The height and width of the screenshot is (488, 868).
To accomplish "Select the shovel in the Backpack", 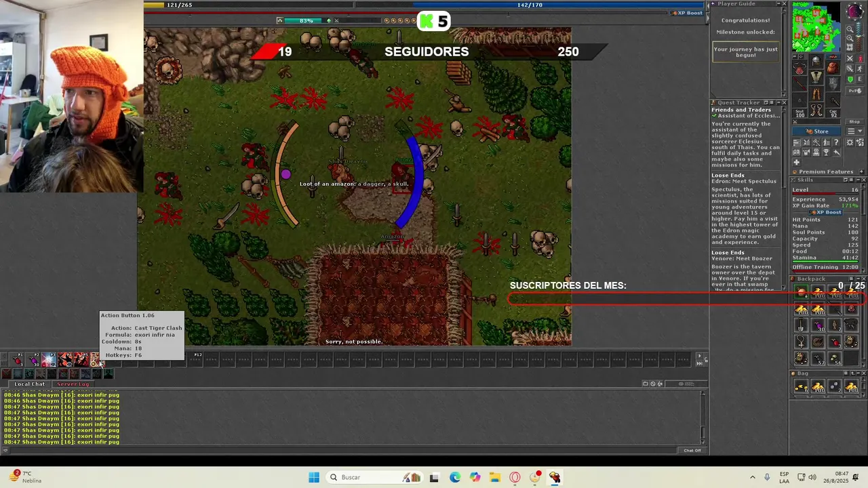I will pos(801,325).
